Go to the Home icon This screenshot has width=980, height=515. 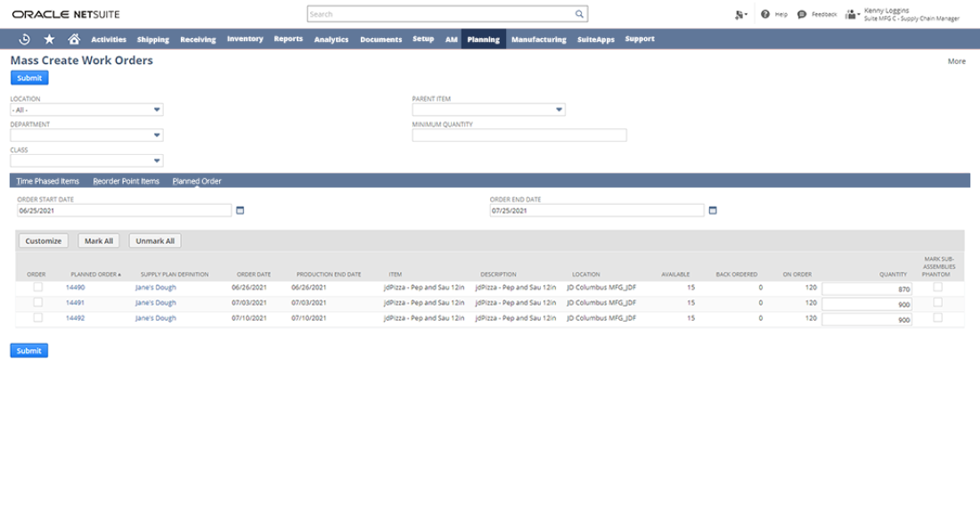click(74, 39)
